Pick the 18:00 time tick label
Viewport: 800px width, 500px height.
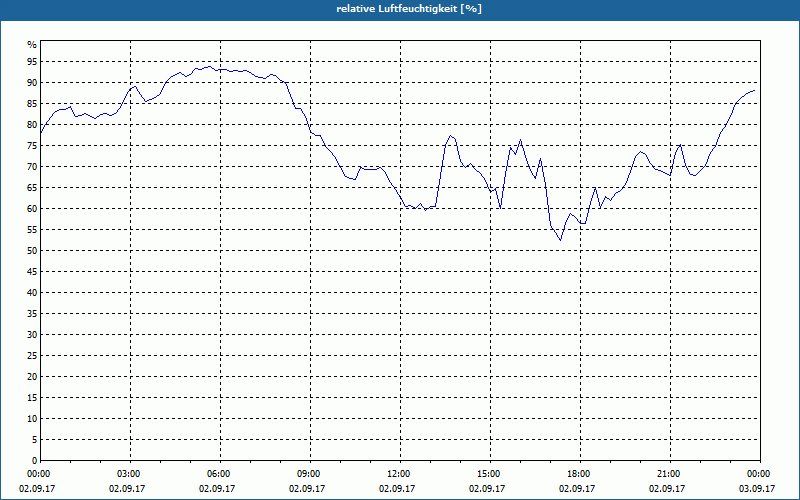580,474
